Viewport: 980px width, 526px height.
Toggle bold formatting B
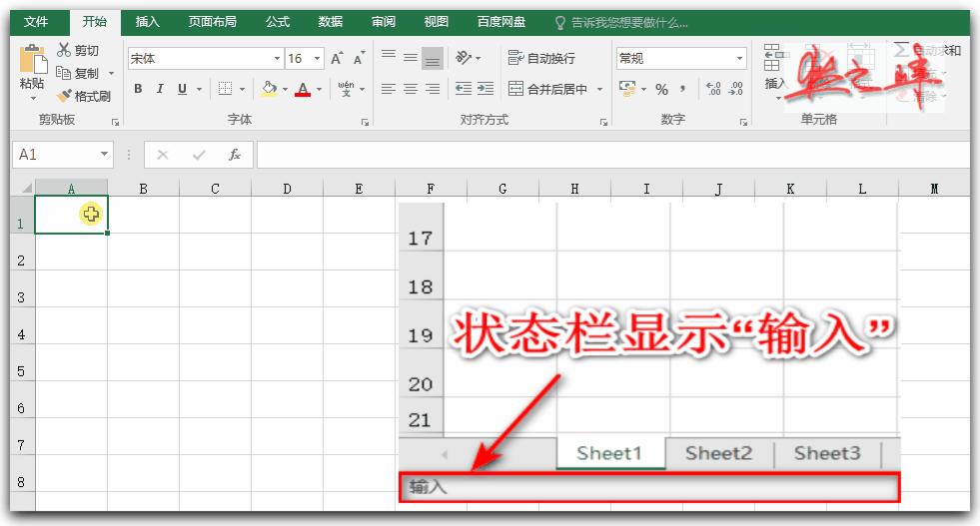[138, 90]
